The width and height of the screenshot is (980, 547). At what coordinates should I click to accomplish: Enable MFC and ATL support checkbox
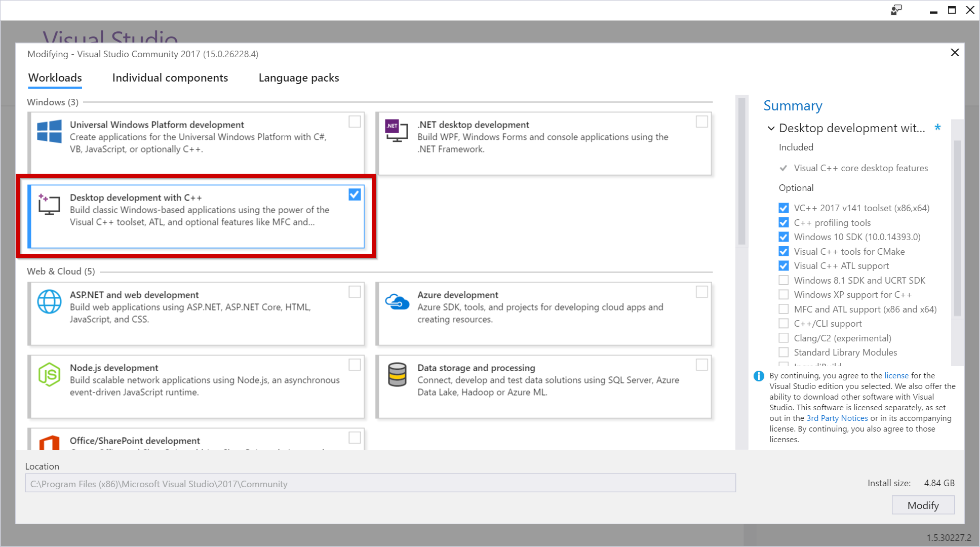click(x=783, y=309)
